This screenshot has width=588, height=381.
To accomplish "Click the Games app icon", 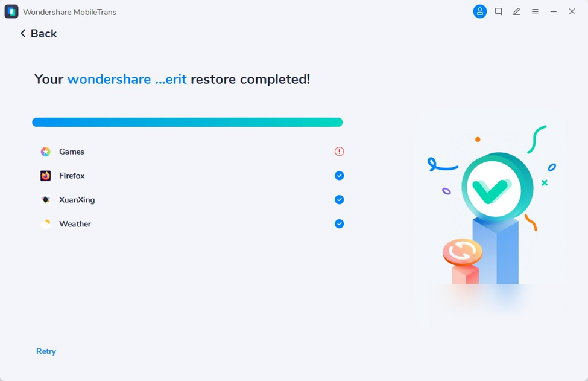I will point(46,152).
